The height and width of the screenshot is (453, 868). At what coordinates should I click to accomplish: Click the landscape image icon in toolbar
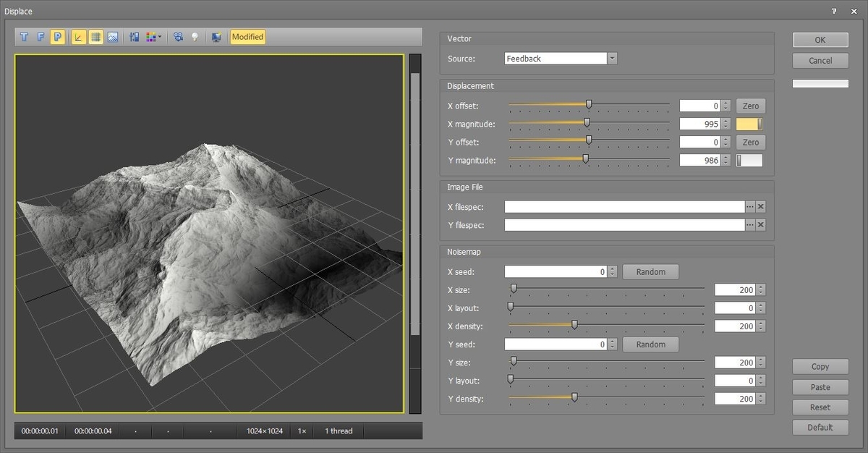click(x=113, y=37)
